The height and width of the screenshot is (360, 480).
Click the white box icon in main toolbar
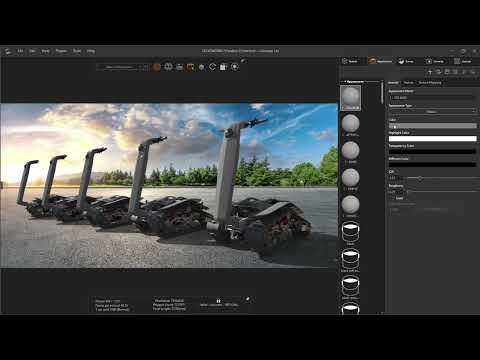[x=223, y=67]
